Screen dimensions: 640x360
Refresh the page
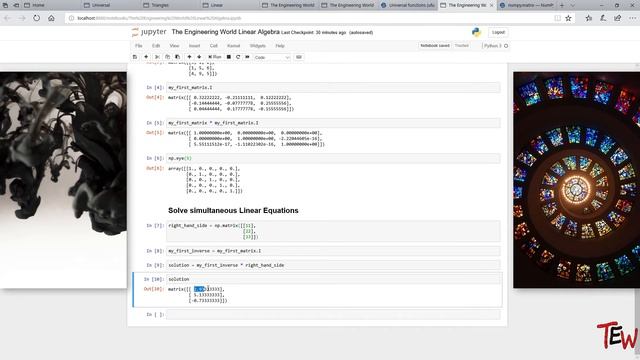37,18
